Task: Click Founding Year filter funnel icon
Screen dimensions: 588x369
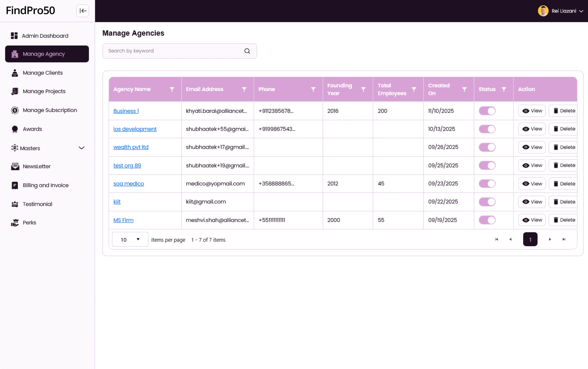Action: [x=363, y=90]
